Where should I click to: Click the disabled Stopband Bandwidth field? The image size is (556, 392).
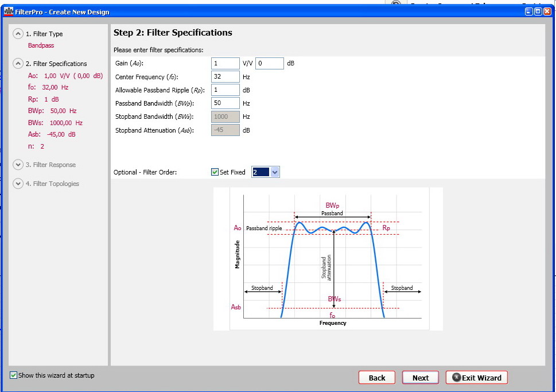(225, 117)
